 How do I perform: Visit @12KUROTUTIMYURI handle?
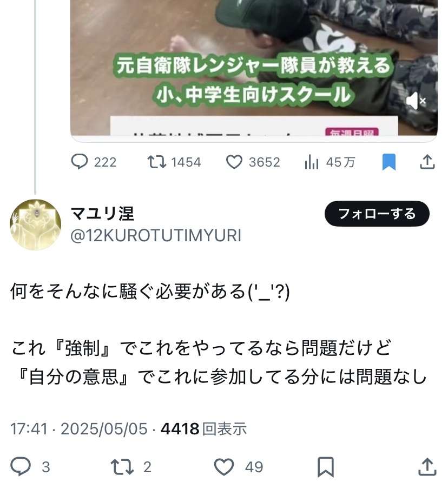(x=156, y=235)
